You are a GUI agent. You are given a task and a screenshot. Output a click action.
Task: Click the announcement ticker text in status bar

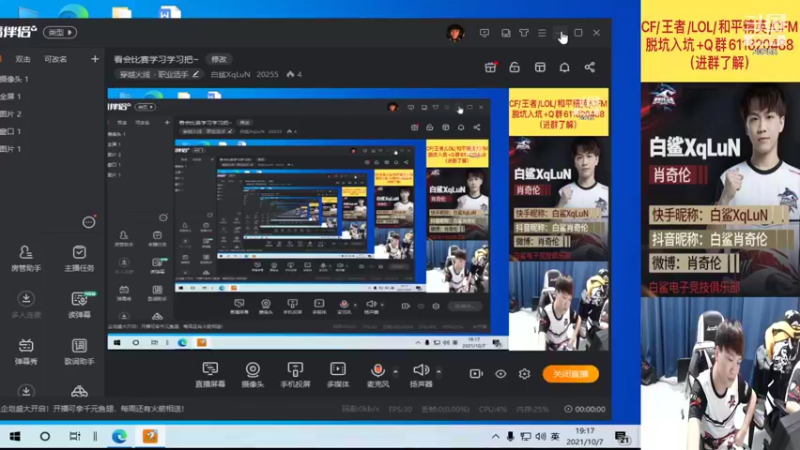92,409
